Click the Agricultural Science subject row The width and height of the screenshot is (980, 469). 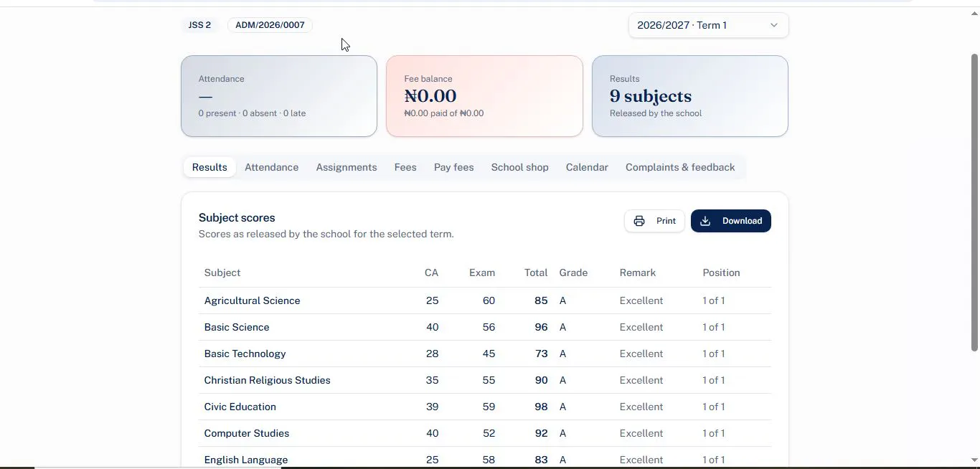coord(485,300)
